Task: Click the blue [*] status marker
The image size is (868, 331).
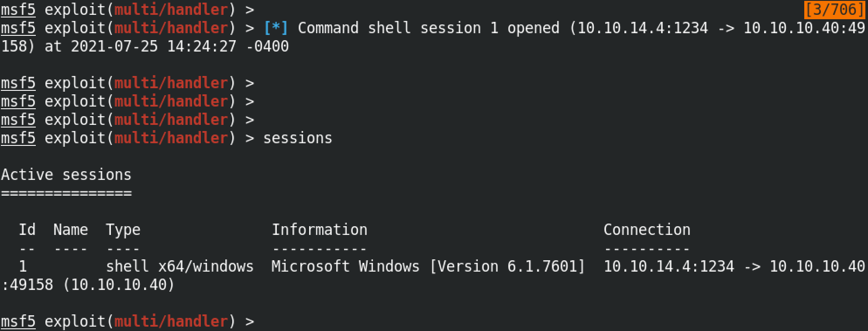Action: (276, 28)
